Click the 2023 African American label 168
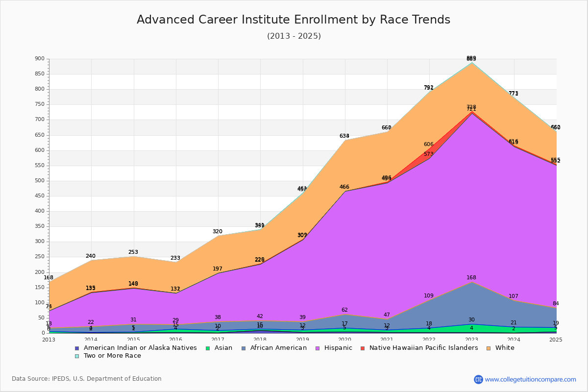588x392 pixels. (x=471, y=277)
